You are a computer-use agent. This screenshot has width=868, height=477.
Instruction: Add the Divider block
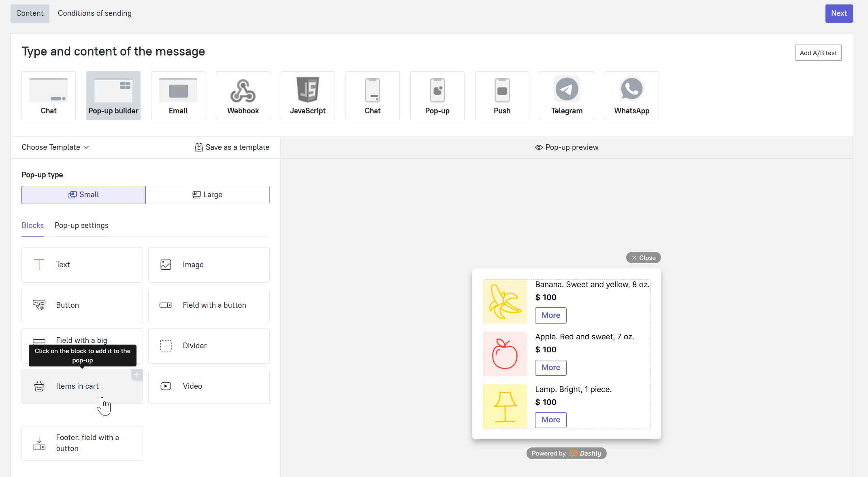[x=209, y=346]
